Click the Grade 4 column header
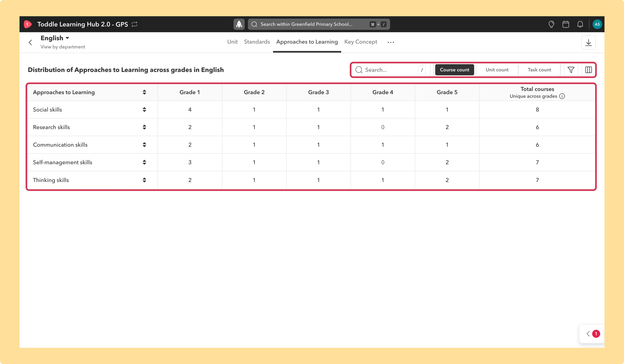 (383, 92)
